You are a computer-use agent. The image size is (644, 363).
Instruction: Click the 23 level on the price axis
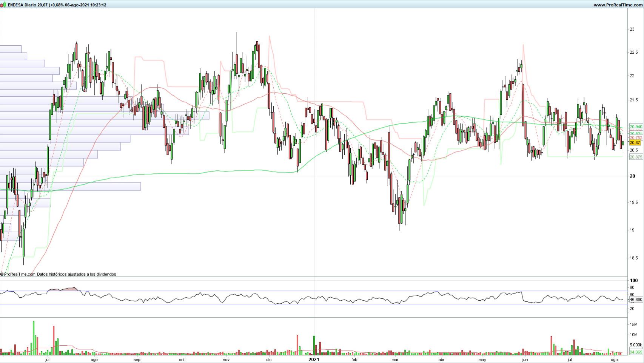pyautogui.click(x=632, y=29)
